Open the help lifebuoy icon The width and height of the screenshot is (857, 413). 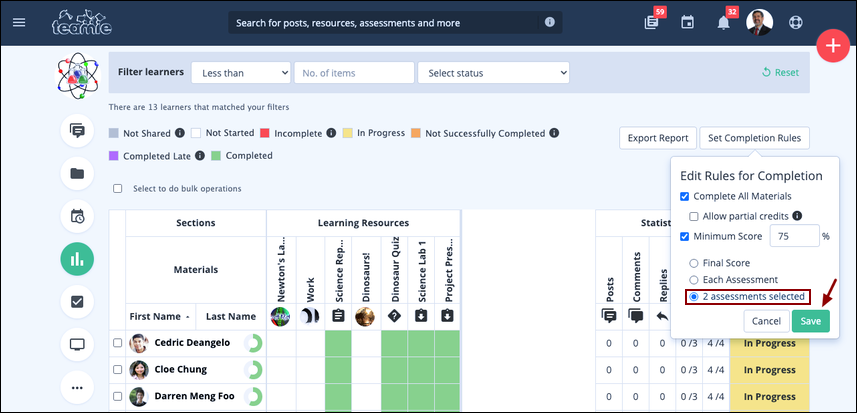point(795,23)
